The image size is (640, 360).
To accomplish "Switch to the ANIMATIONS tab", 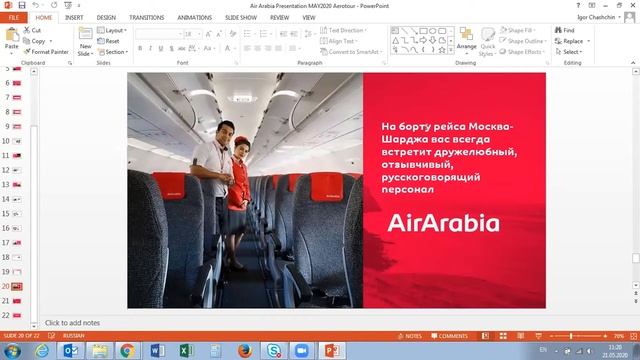I will (194, 18).
